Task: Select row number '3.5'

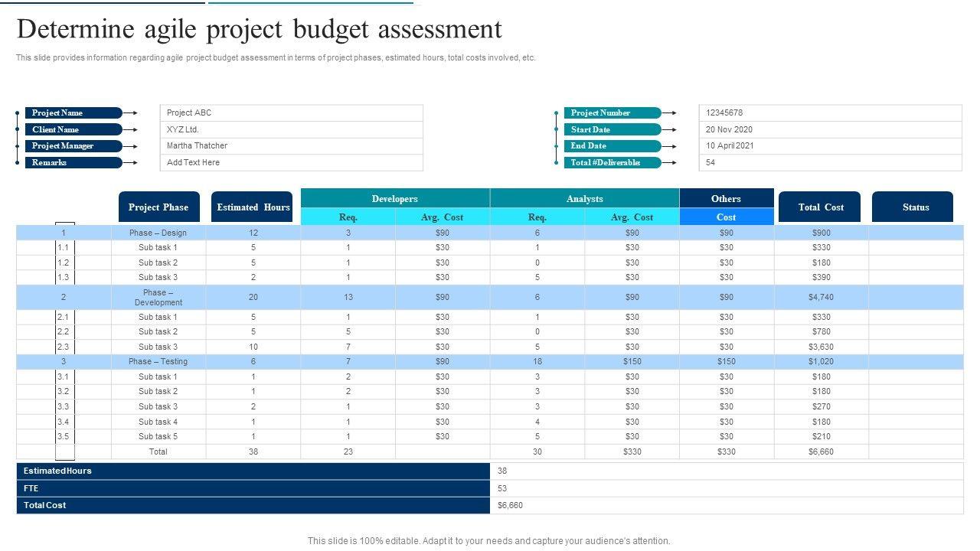Action: click(x=64, y=436)
